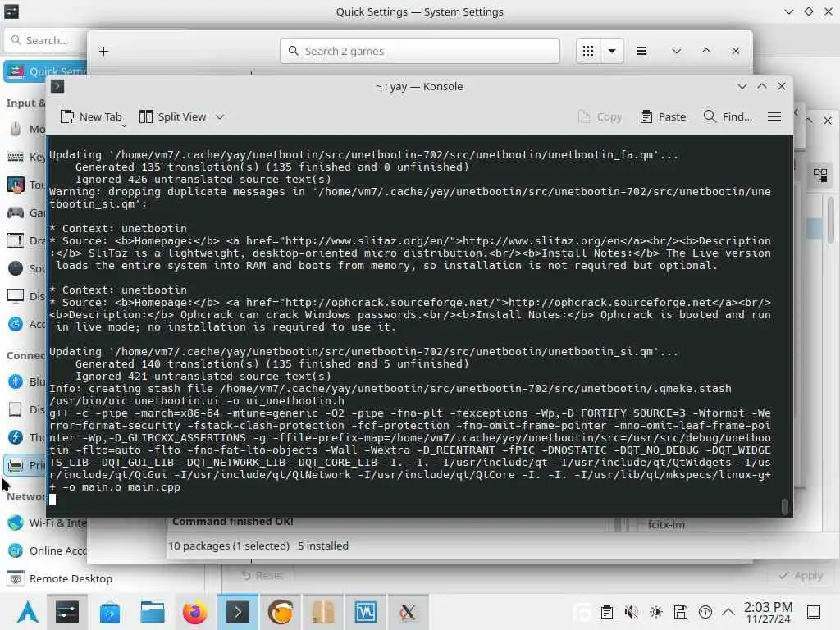Click the Copy button in Konsole toolbar
The width and height of the screenshot is (840, 630).
click(x=600, y=116)
